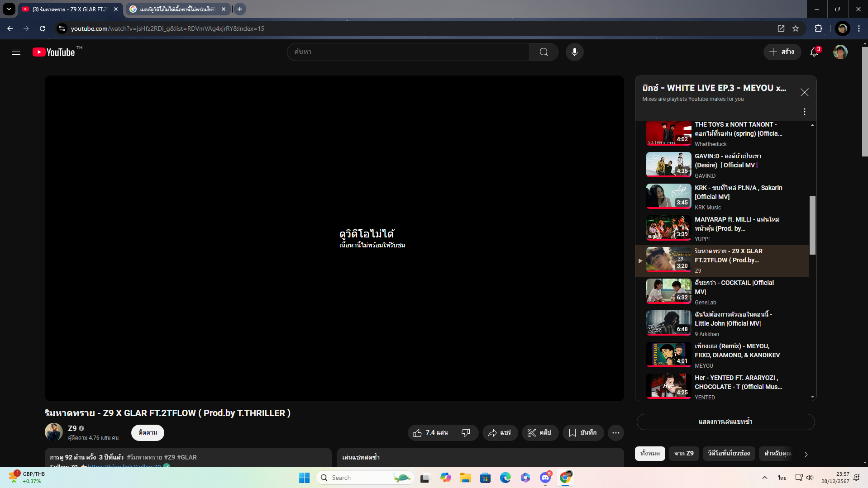The image size is (868, 488).
Task: View site information icon in address bar
Action: tap(62, 28)
